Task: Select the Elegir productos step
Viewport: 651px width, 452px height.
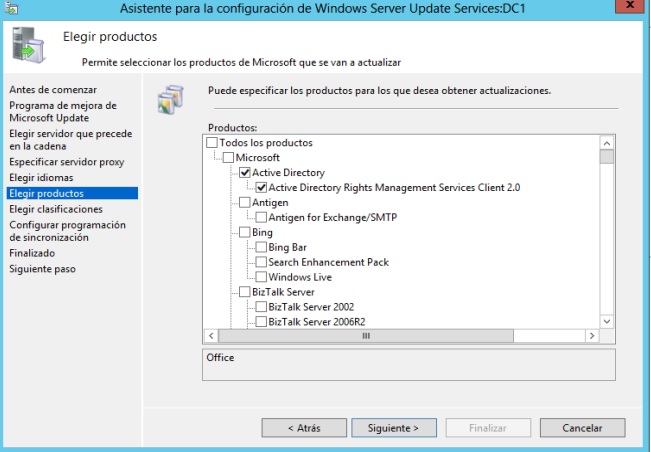Action: pos(72,193)
